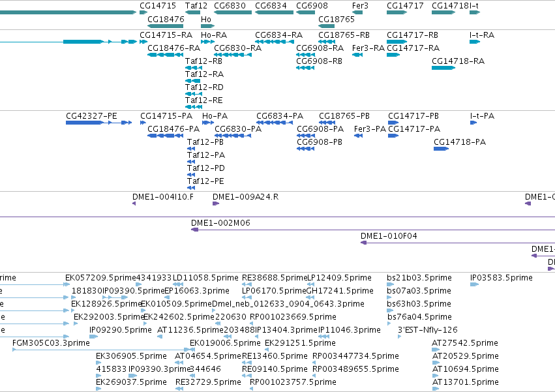Select the Ho-PA protein label
Screen dimensions: 555x392
click(215, 116)
